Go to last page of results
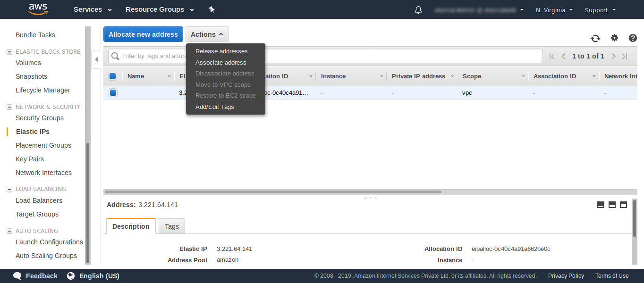The height and width of the screenshot is (283, 644). click(x=625, y=56)
